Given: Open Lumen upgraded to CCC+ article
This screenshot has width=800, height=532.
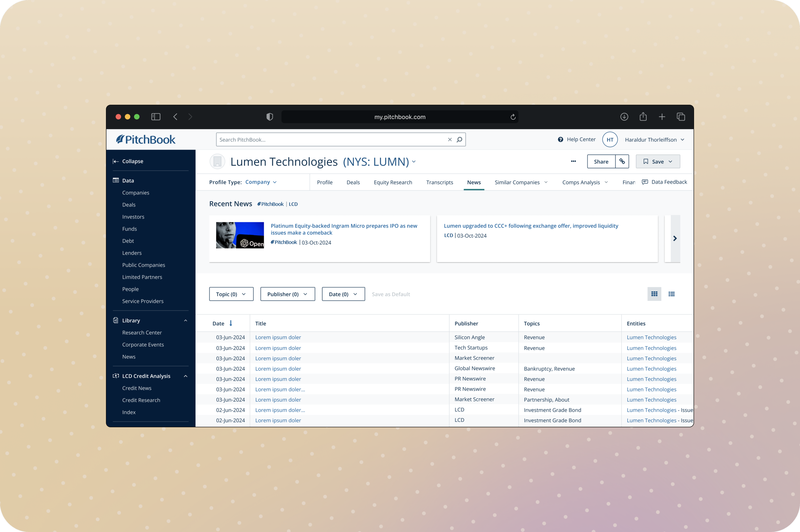Looking at the screenshot, I should click(x=531, y=226).
